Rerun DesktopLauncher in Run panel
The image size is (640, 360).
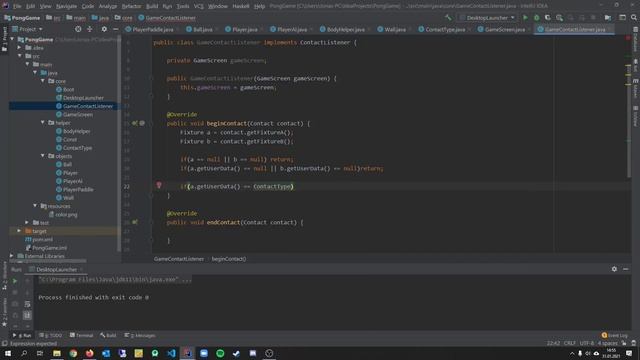[x=15, y=281]
